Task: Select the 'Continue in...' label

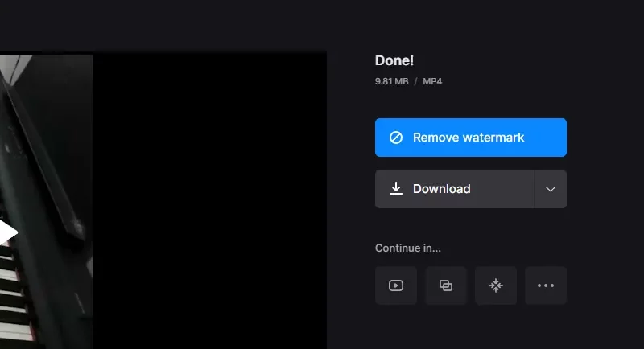Action: point(408,248)
